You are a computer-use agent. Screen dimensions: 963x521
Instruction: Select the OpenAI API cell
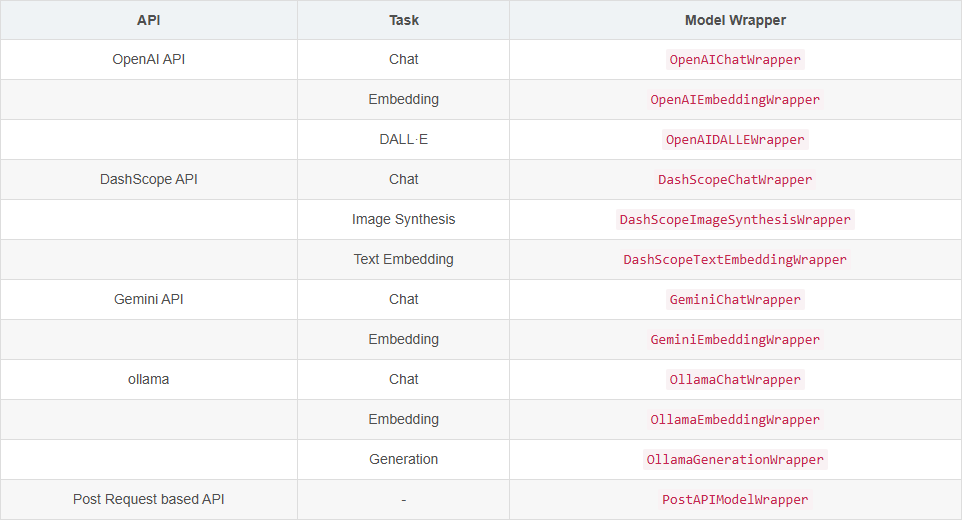pyautogui.click(x=149, y=59)
